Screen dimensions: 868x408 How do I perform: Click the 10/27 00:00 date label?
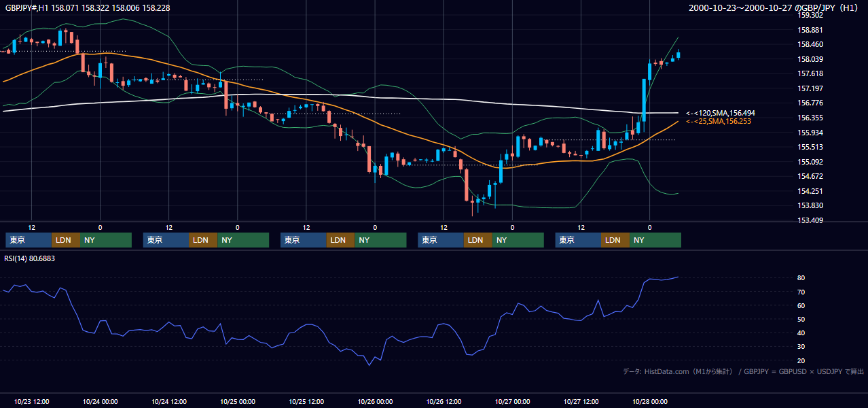512,401
